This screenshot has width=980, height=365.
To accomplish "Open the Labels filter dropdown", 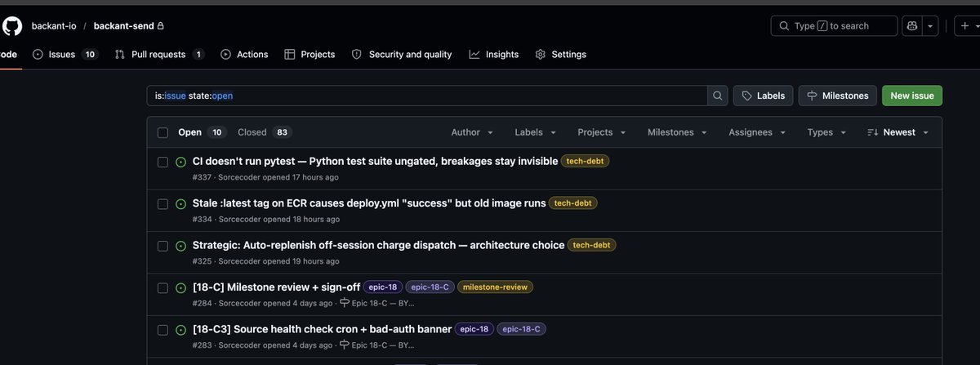I will pyautogui.click(x=536, y=132).
